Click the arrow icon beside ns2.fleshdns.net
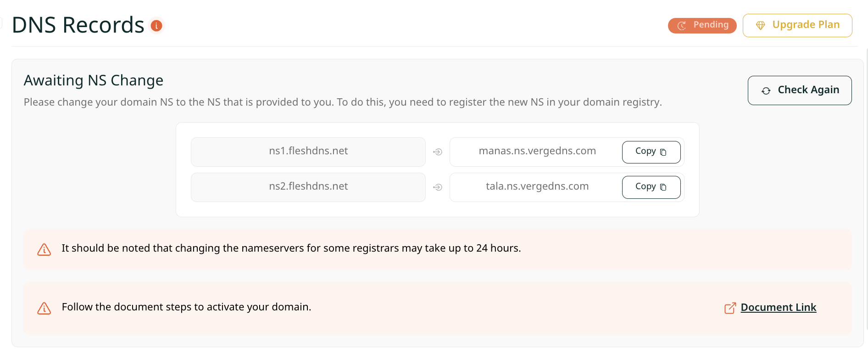868x360 pixels. pos(438,187)
